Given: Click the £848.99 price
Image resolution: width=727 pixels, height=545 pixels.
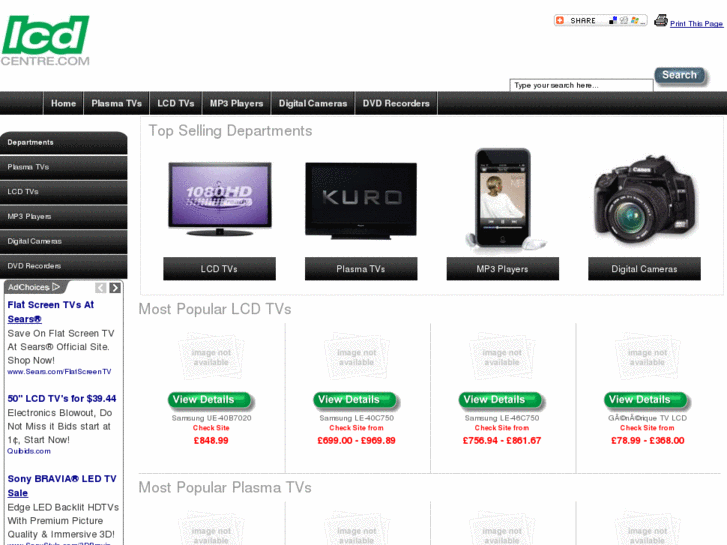Looking at the screenshot, I should [x=211, y=441].
